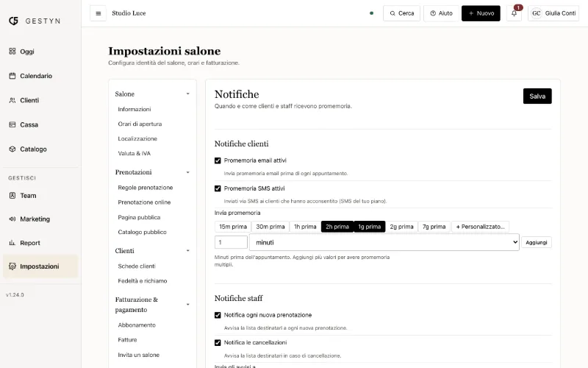Open Orari di apertura settings

[140, 124]
